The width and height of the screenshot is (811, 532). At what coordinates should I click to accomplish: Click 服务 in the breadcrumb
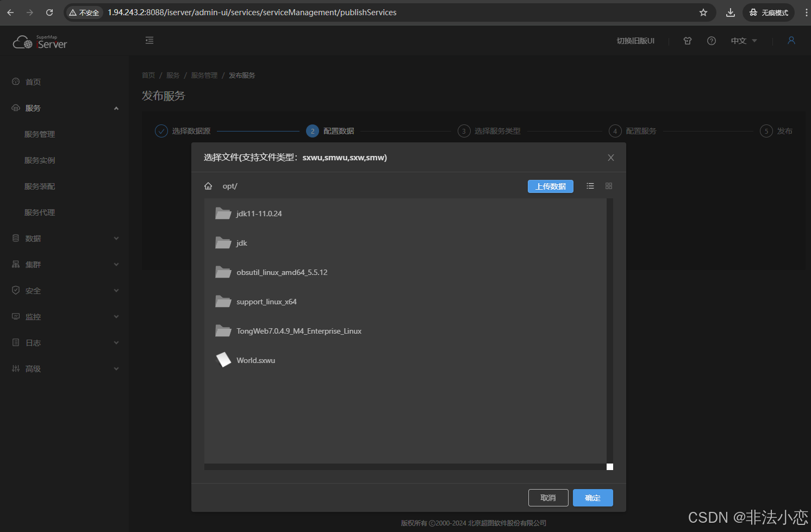[173, 76]
